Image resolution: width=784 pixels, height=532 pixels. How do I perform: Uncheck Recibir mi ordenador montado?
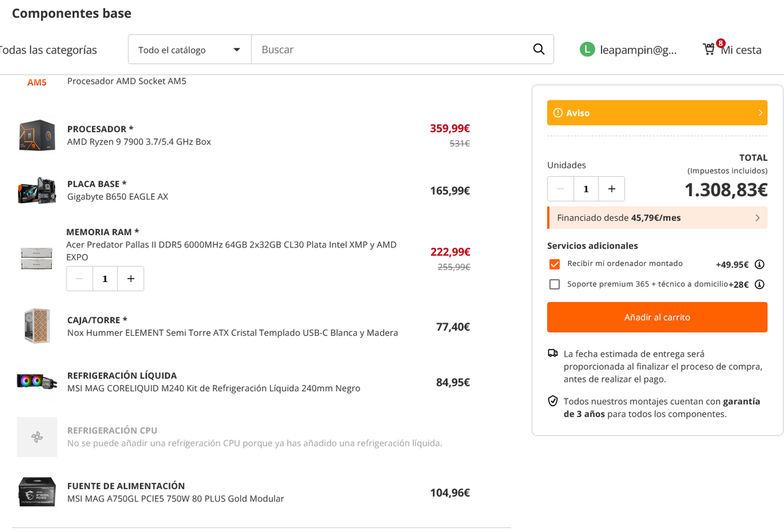click(554, 264)
